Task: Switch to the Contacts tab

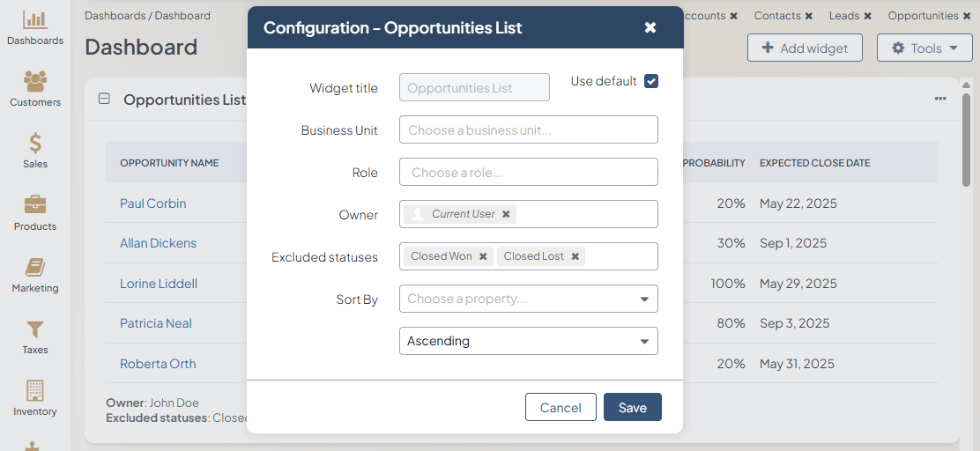Action: (x=776, y=16)
